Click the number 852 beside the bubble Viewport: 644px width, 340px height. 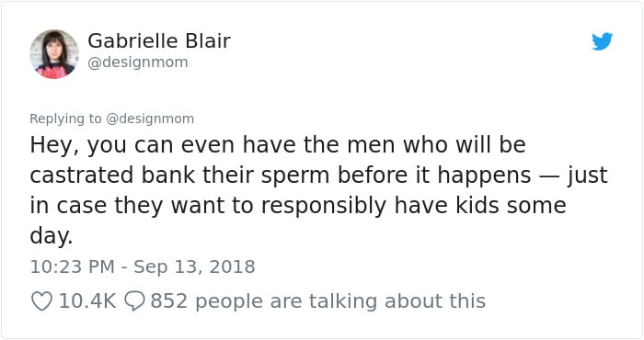[x=168, y=301]
